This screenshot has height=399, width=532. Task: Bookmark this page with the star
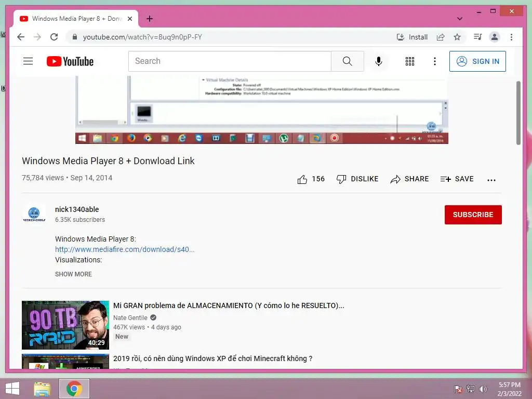(x=457, y=37)
